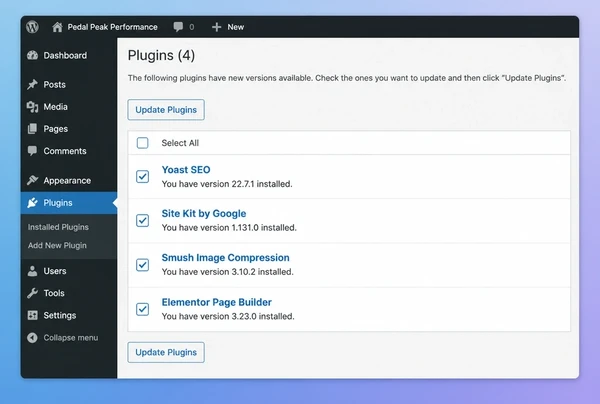Open the Appearance menu label
Viewport: 600px width, 404px height.
click(x=67, y=181)
